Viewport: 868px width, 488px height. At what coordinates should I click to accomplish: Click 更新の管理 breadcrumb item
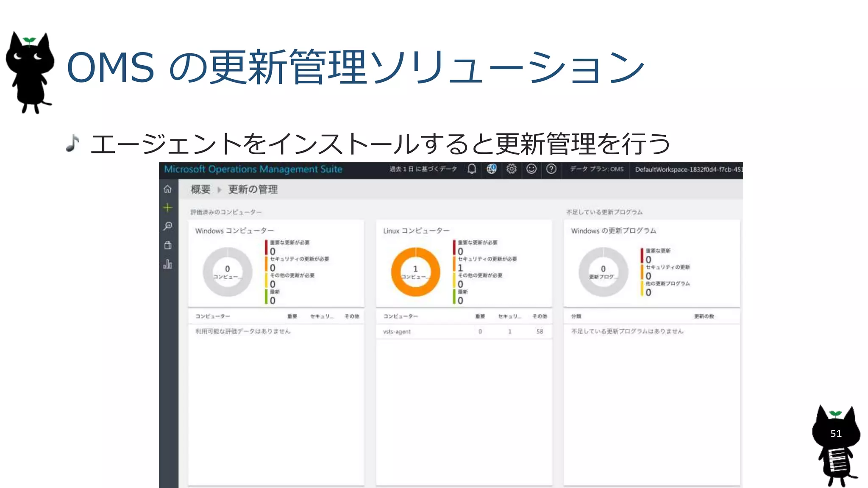click(253, 189)
